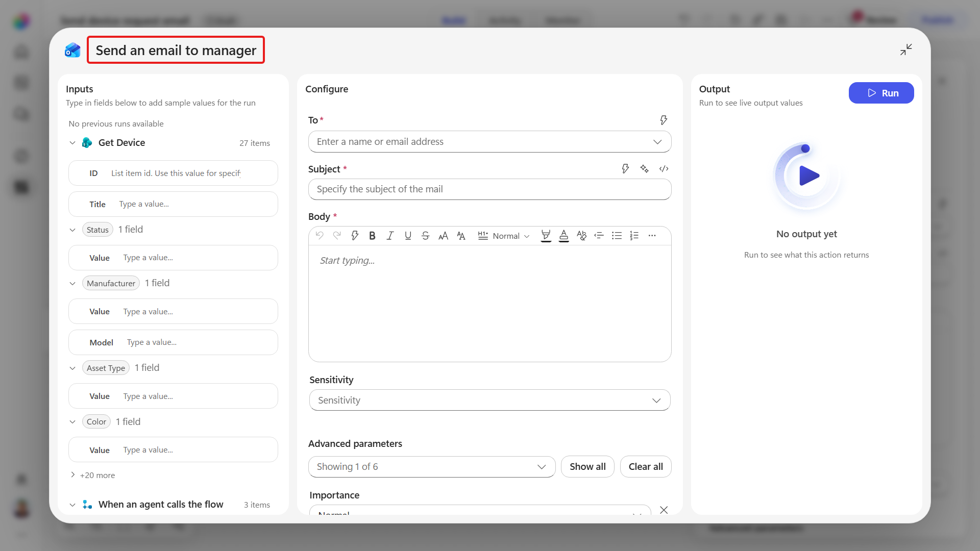Insert dynamic content for the To field
The image size is (980, 551).
coord(664,120)
